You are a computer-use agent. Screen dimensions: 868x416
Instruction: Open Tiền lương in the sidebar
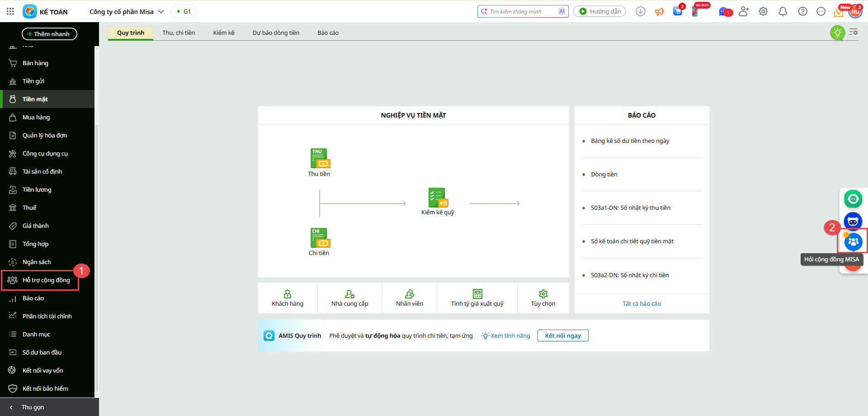coord(47,189)
